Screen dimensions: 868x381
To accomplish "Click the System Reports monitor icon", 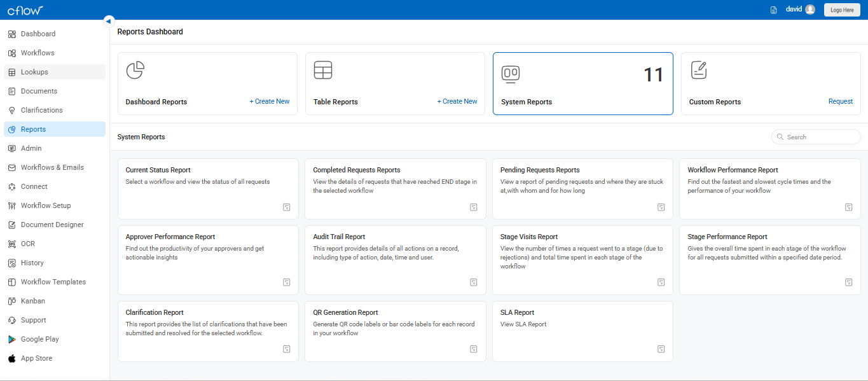I will pos(511,74).
